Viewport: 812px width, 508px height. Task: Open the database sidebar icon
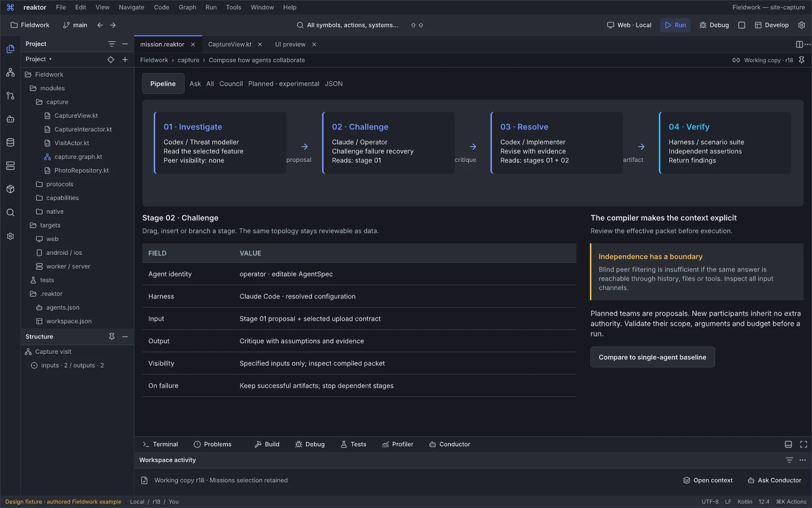(10, 143)
